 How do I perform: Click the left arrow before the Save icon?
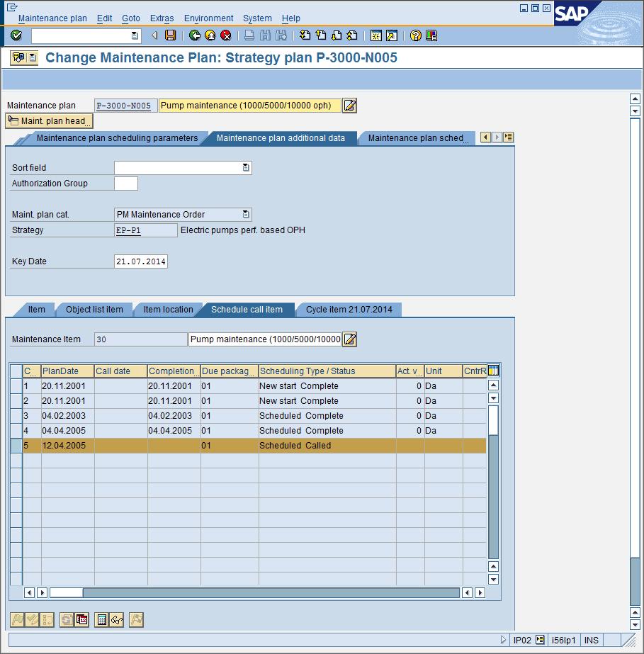click(x=154, y=35)
